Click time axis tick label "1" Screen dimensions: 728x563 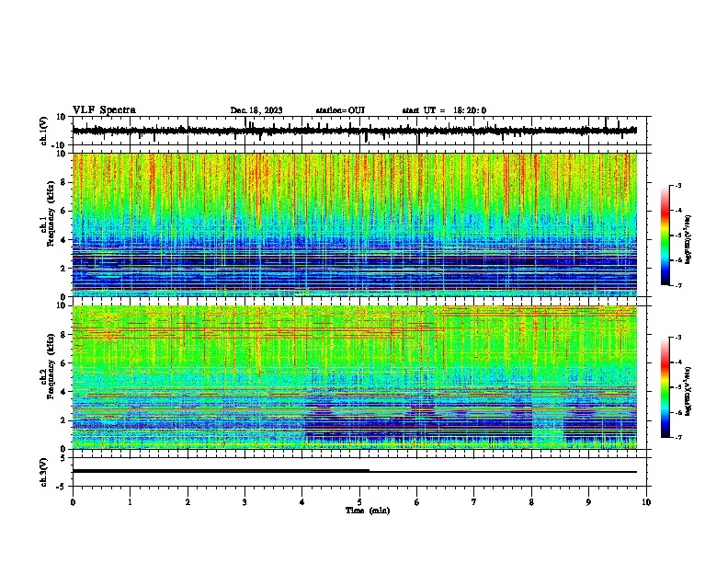pos(130,502)
